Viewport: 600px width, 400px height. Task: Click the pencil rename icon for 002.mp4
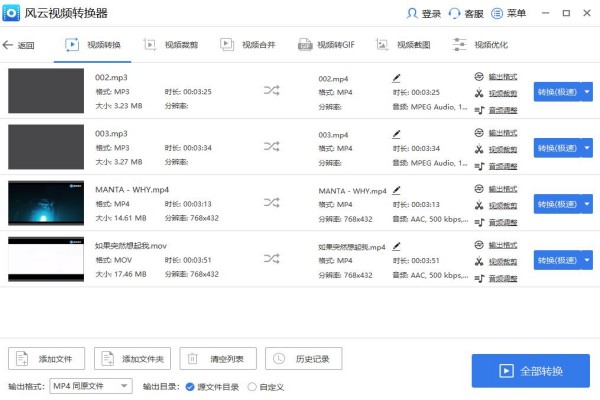coord(396,77)
